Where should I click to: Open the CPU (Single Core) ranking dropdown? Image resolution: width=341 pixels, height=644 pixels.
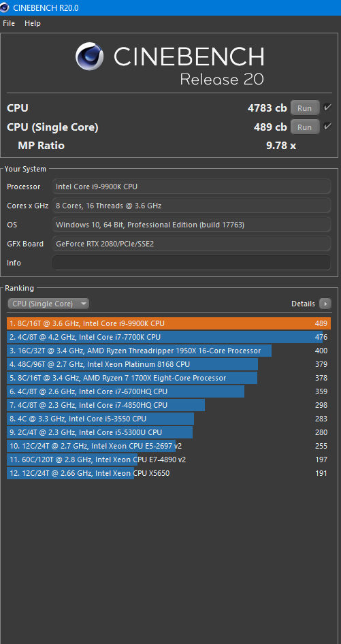point(48,304)
